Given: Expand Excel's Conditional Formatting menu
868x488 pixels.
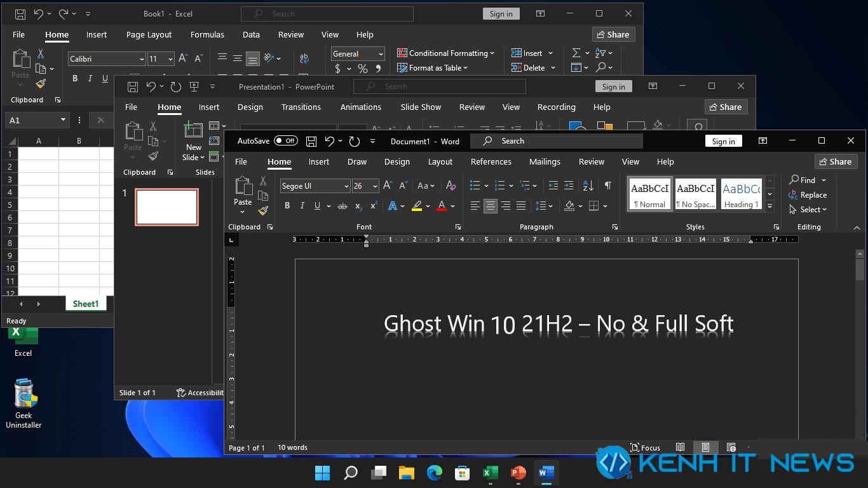Looking at the screenshot, I should click(x=446, y=53).
